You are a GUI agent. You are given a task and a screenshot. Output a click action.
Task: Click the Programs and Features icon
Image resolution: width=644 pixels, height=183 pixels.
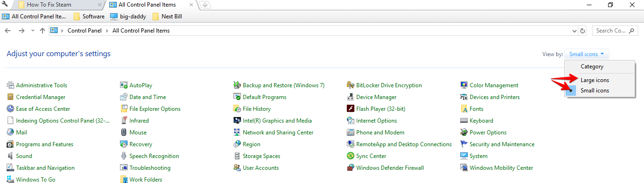[x=10, y=144]
